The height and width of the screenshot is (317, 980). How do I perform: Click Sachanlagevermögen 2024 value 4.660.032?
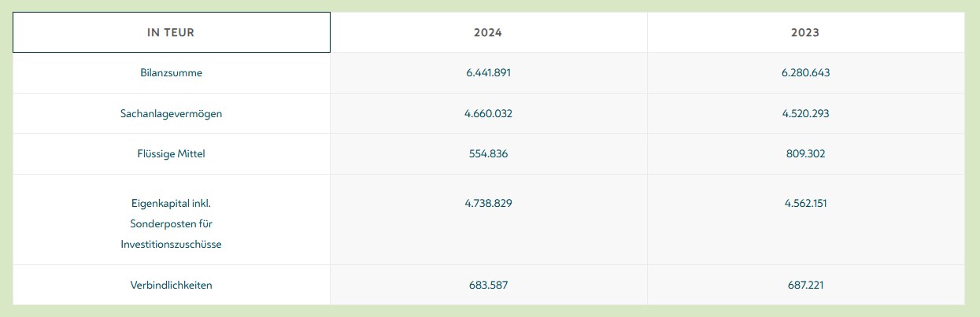[488, 113]
